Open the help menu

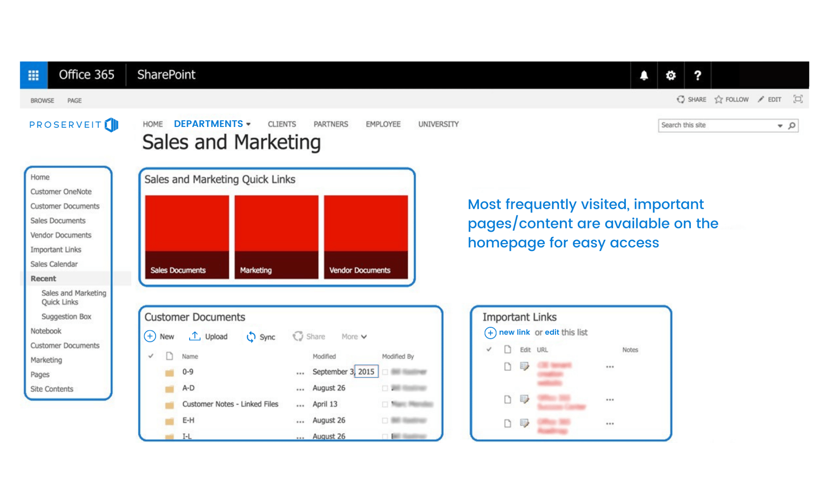point(698,75)
